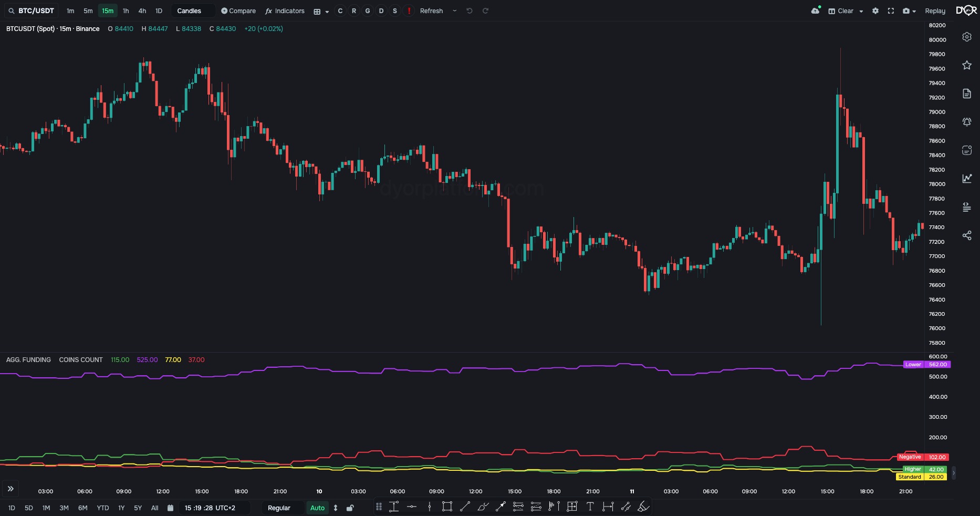Click the red exclamation alert button
Screen dimensions: 980x516
tap(409, 11)
